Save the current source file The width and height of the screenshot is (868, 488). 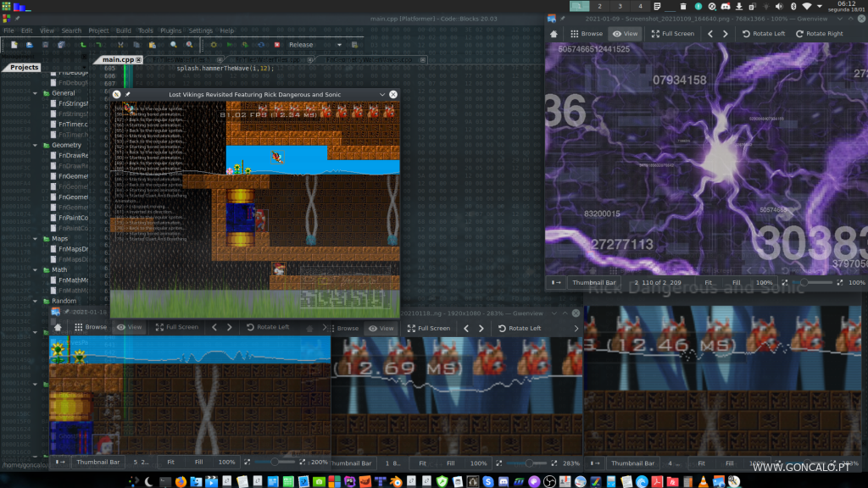[x=44, y=45]
